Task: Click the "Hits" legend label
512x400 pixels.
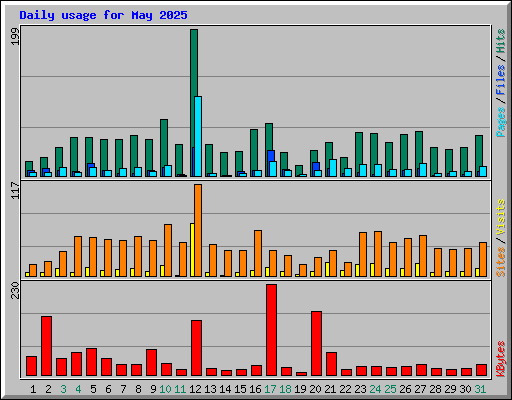Action: pyautogui.click(x=501, y=41)
